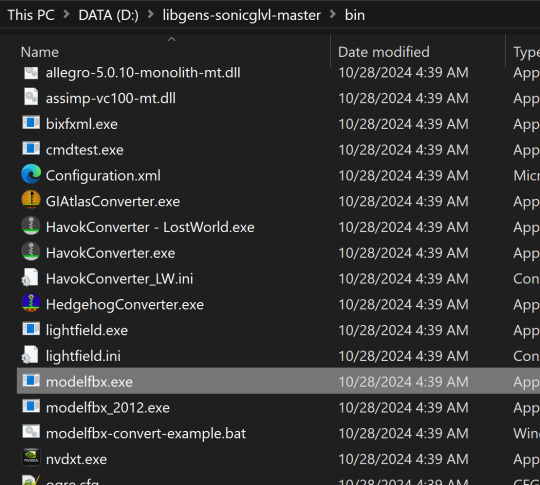Select the file name GIAtlasConverter.exe
540x485 pixels.
pyautogui.click(x=113, y=202)
